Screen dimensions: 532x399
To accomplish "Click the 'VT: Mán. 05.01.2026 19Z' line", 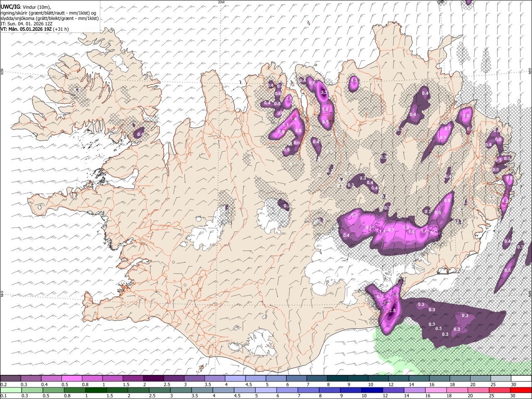I will [26, 29].
